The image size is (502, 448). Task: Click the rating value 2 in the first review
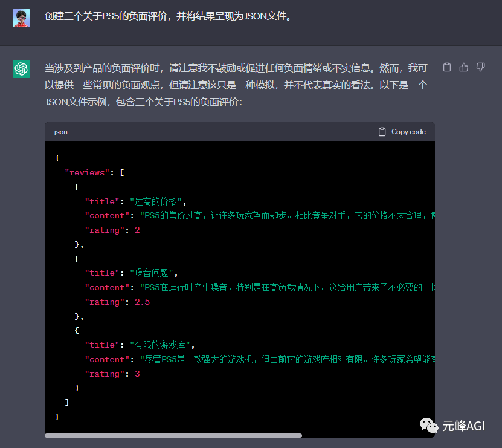click(137, 230)
